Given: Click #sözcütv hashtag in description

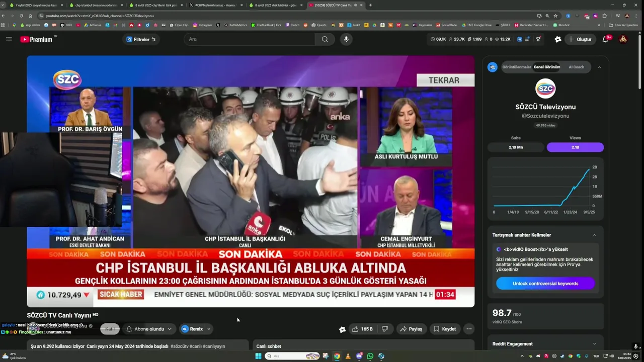Looking at the screenshot, I should 179,346.
